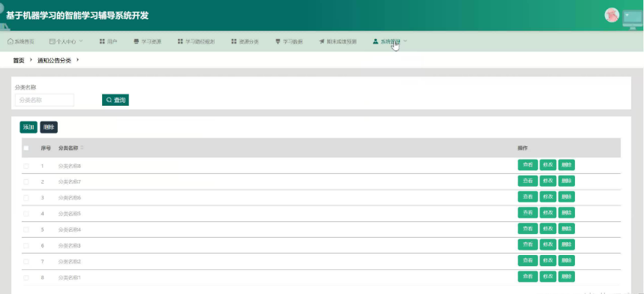Click the grid icon beside 资源分类
The height and width of the screenshot is (294, 644).
click(233, 41)
